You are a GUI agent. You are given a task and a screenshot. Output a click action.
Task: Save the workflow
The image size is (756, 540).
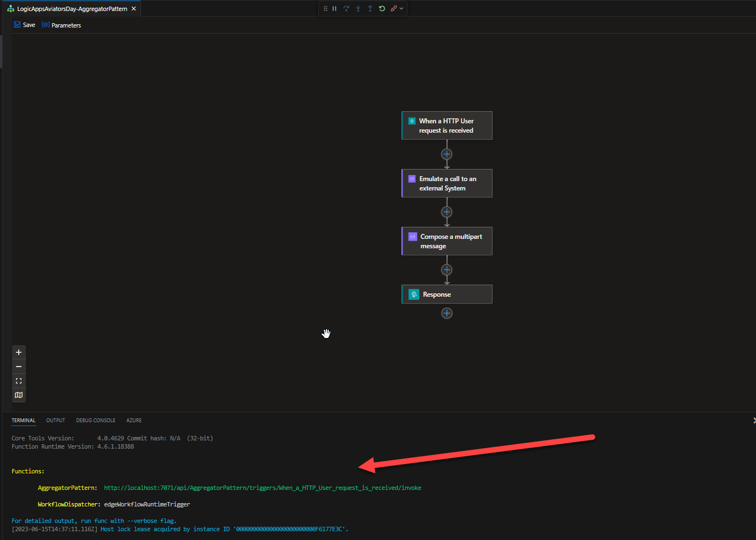24,25
